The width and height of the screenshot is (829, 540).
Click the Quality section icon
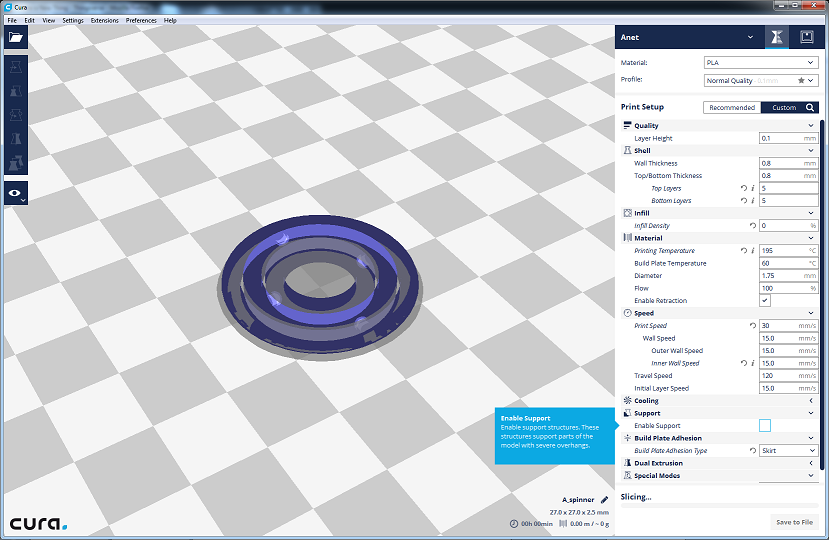click(x=628, y=125)
